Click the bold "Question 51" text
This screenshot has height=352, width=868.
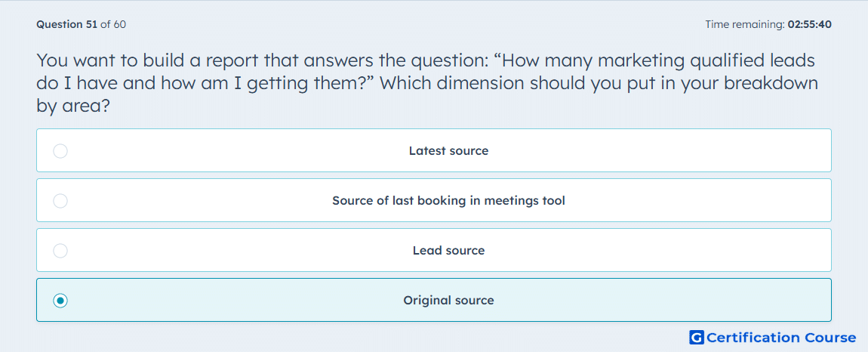click(67, 24)
